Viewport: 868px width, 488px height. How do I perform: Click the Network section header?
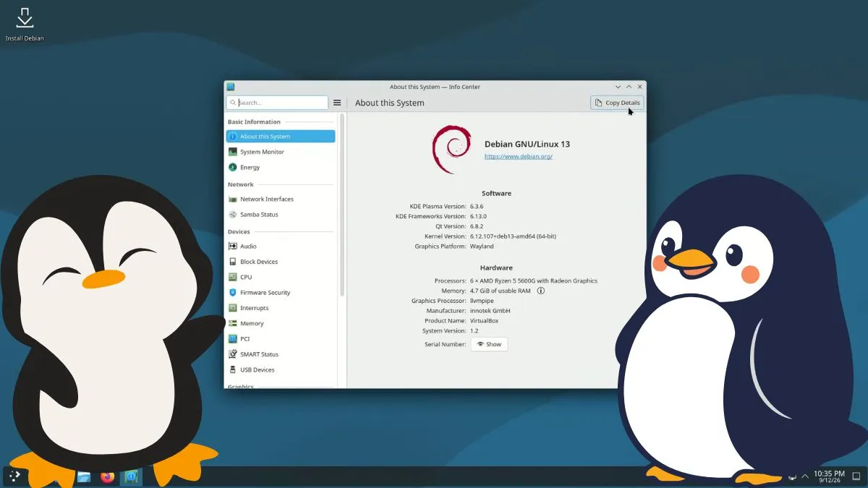click(x=241, y=184)
